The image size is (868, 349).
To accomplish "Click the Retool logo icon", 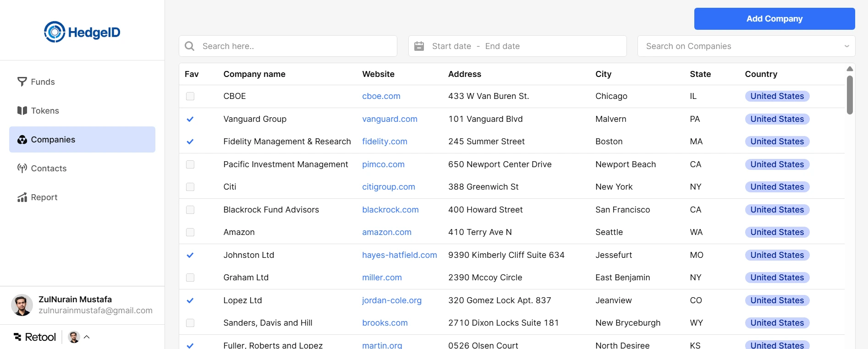I will pyautogui.click(x=18, y=337).
